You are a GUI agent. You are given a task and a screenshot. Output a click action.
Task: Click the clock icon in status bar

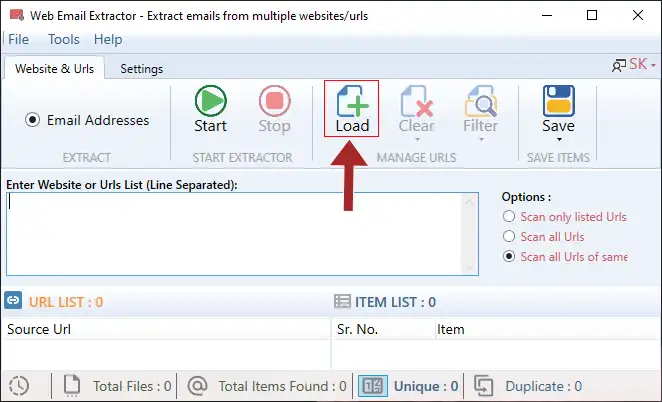19,386
